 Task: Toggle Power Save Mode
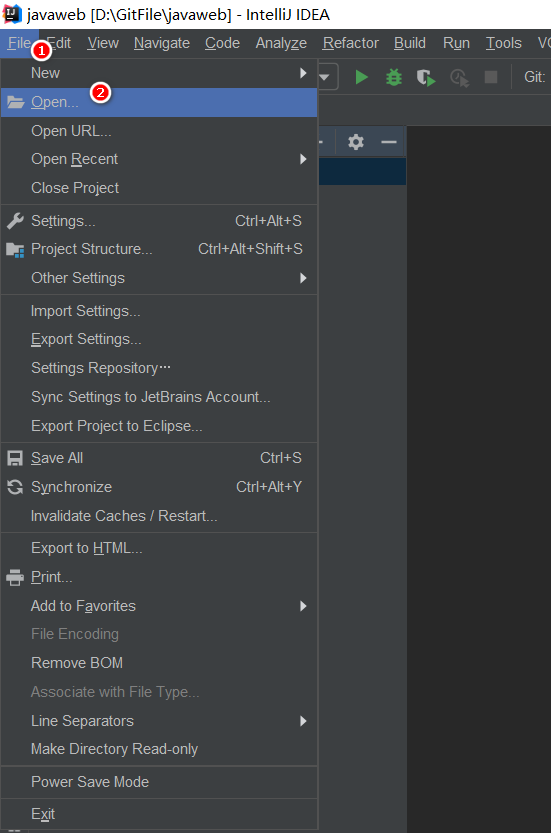pyautogui.click(x=159, y=782)
